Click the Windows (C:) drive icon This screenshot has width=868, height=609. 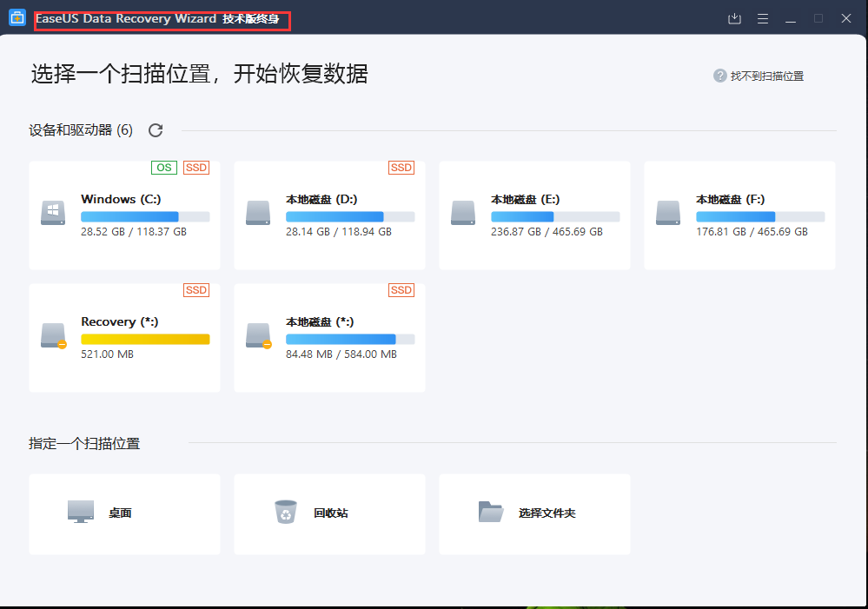(x=53, y=213)
